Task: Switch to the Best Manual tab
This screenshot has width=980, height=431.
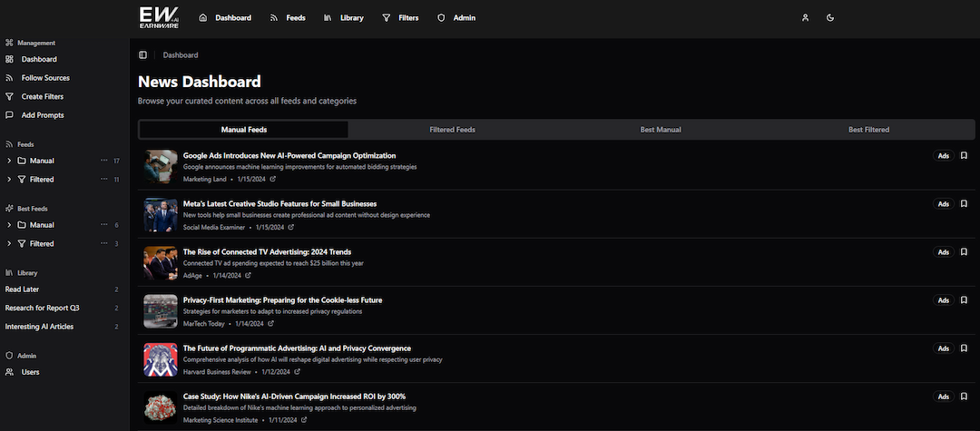Action: click(x=661, y=130)
